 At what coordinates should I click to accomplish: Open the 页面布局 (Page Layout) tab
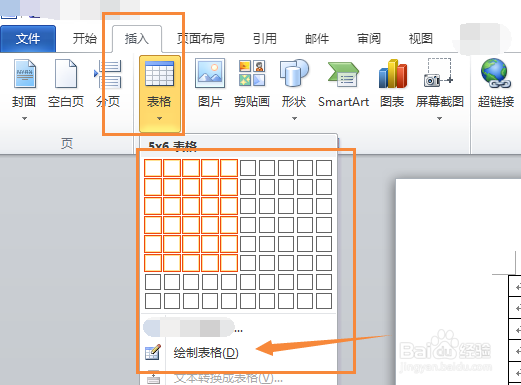[x=201, y=39]
